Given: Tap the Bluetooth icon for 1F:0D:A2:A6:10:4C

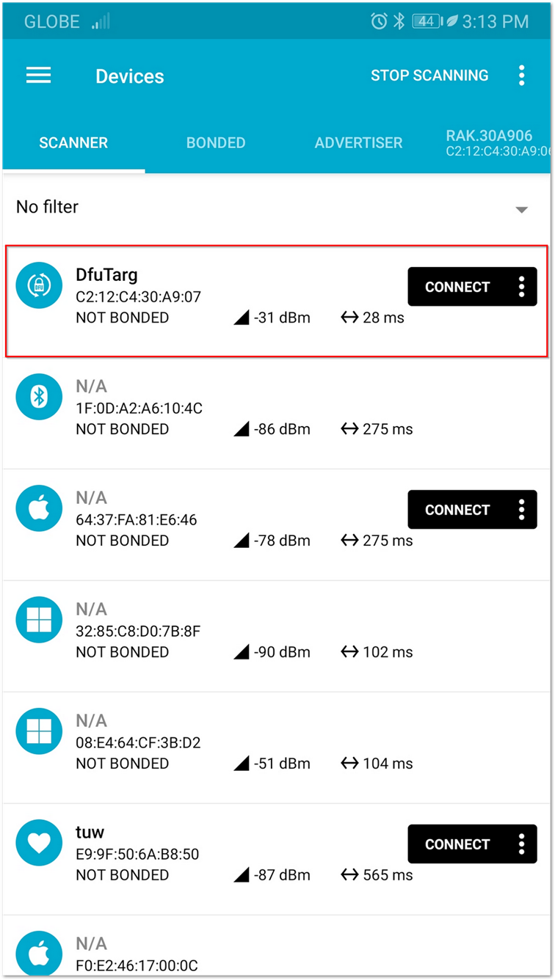Looking at the screenshot, I should pos(40,398).
